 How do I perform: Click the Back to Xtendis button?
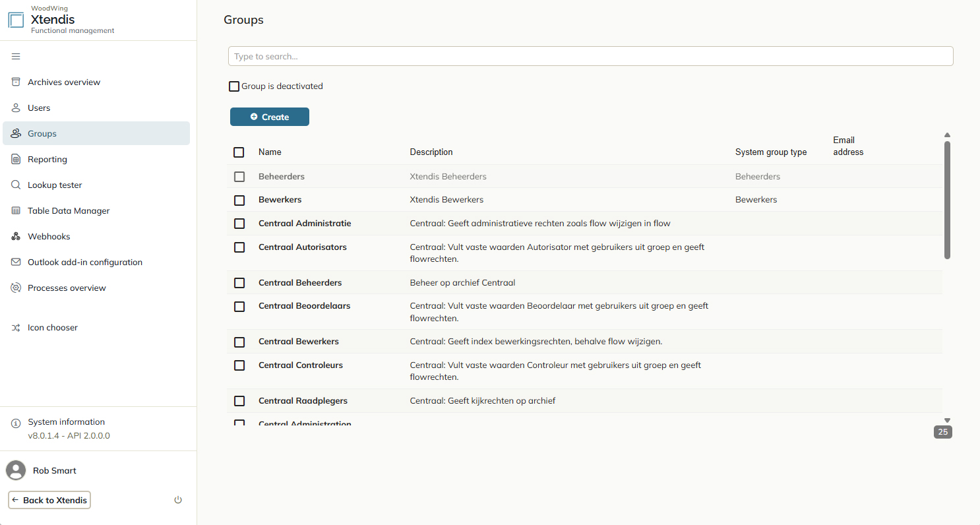click(x=49, y=500)
